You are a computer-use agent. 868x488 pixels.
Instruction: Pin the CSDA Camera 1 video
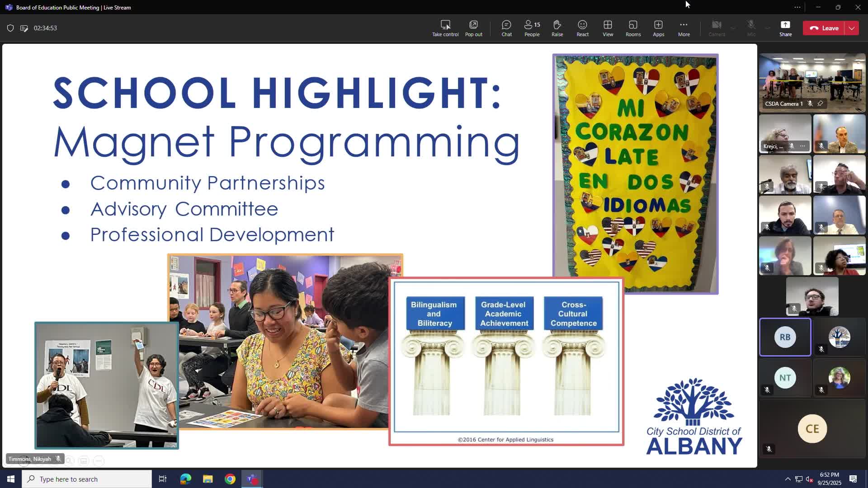[x=820, y=103]
